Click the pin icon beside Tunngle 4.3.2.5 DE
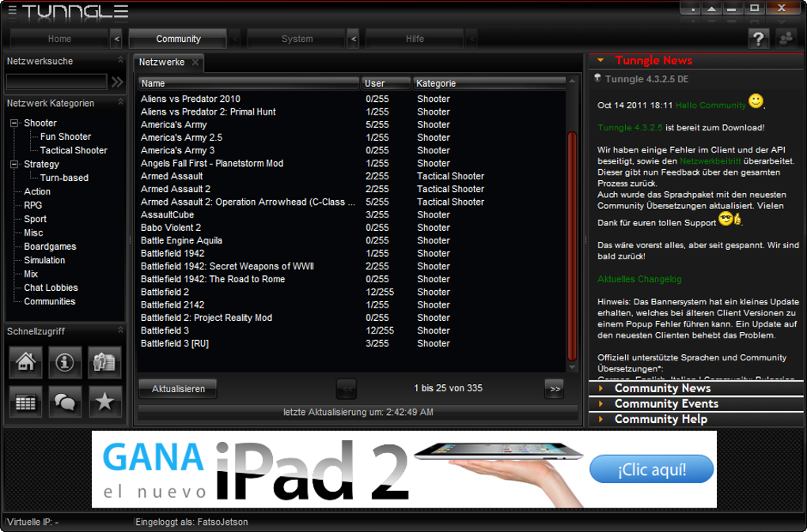Viewport: 807px width, 532px height. (x=597, y=78)
